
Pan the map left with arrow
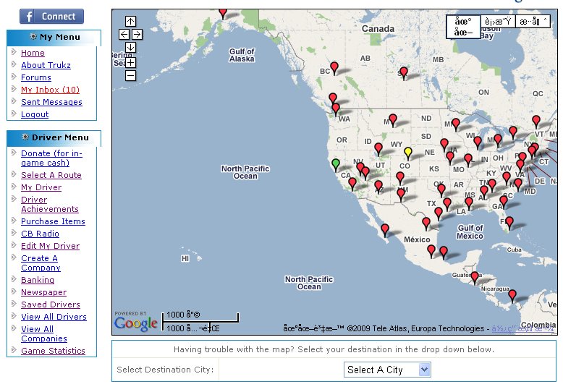click(x=124, y=35)
